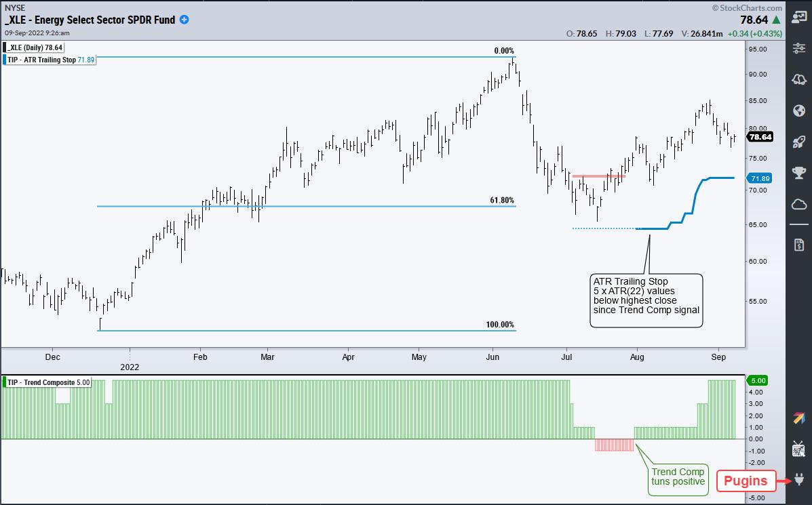The image size is (812, 505).
Task: Open the plug-ins power plug icon
Action: [x=798, y=479]
